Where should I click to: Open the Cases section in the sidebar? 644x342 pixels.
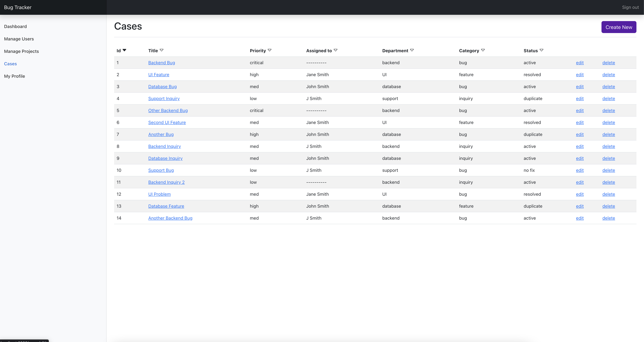pos(10,64)
